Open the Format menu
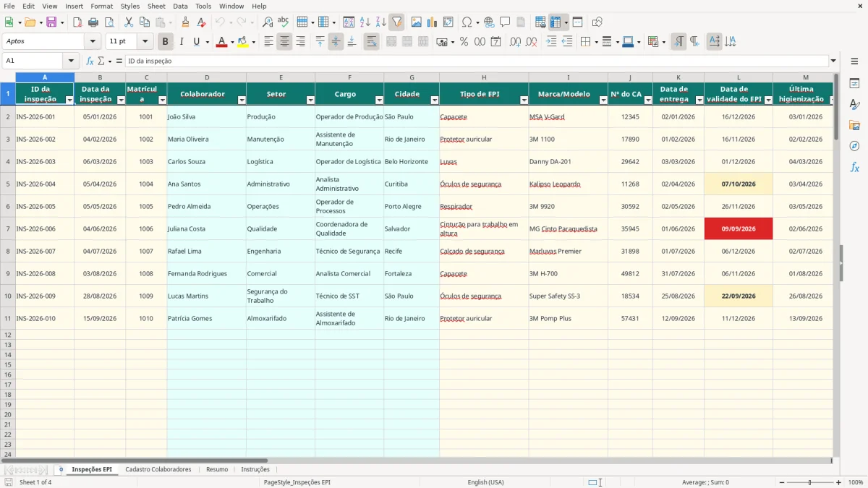This screenshot has width=868, height=488. pos(101,6)
